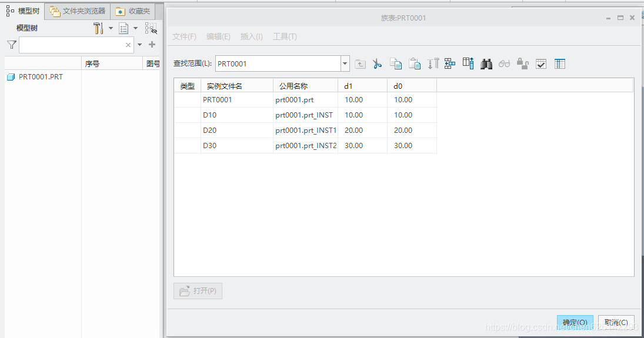The height and width of the screenshot is (338, 644).
Task: Click the d0 value 20.00 in D20 row
Action: (412, 130)
